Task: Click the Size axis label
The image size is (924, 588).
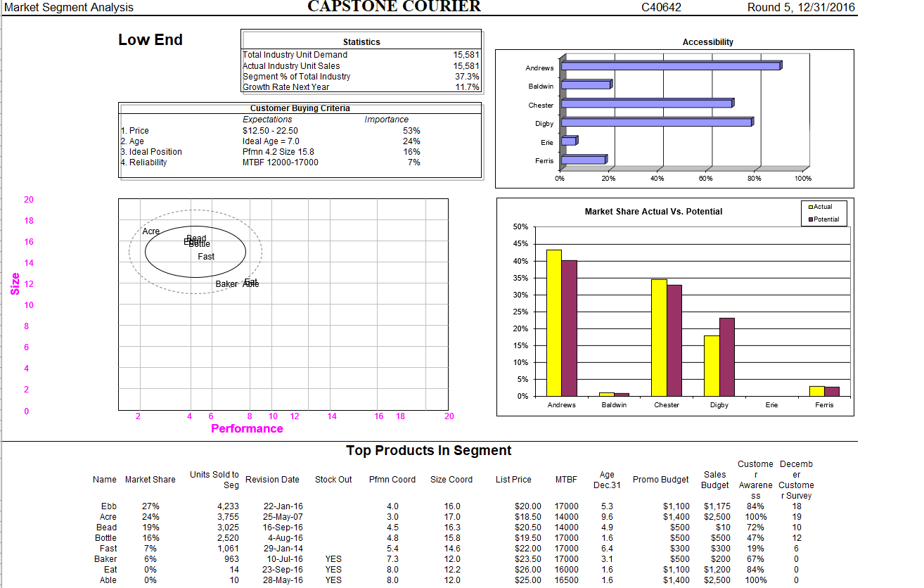Action: (x=15, y=283)
